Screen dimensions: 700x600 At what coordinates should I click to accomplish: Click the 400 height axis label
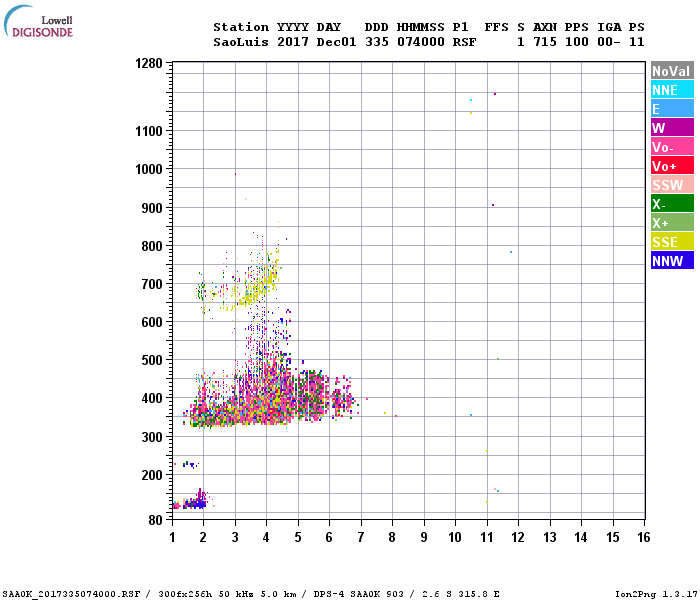[x=152, y=398]
